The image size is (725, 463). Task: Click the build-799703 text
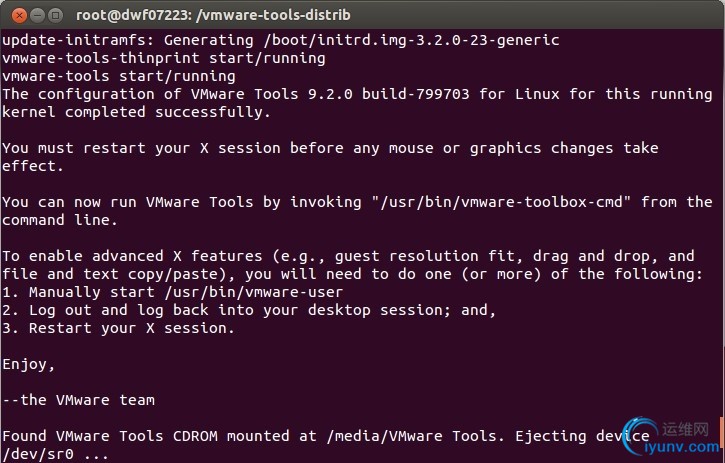pos(416,94)
